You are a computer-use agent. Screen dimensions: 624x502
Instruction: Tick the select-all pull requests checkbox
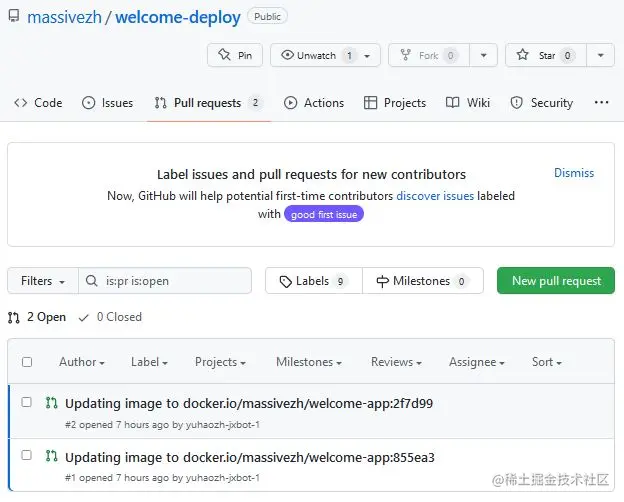27,362
